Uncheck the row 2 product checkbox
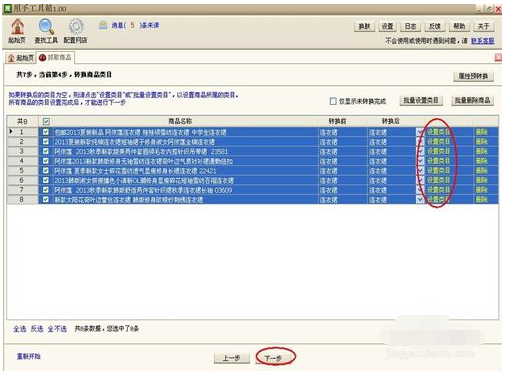 [x=46, y=142]
